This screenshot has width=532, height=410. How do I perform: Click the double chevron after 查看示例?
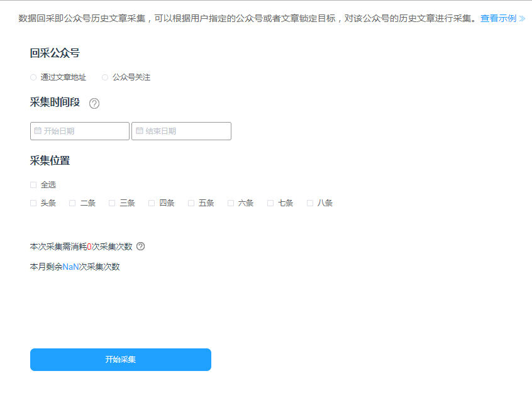tap(522, 19)
